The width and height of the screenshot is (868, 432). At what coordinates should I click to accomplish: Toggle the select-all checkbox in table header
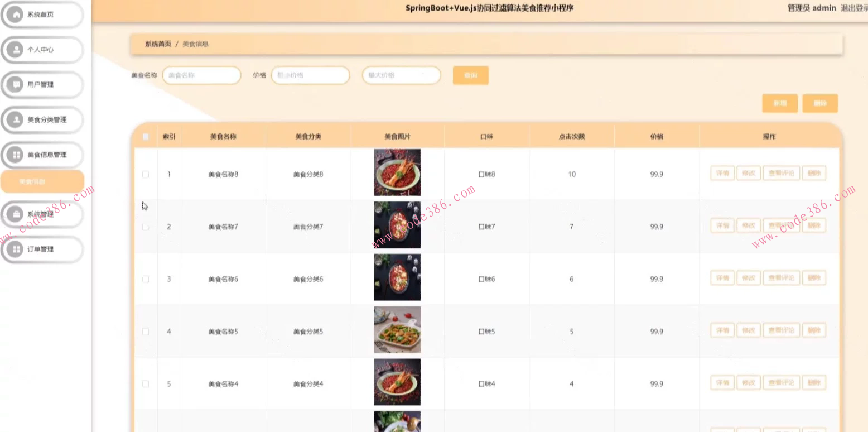146,136
